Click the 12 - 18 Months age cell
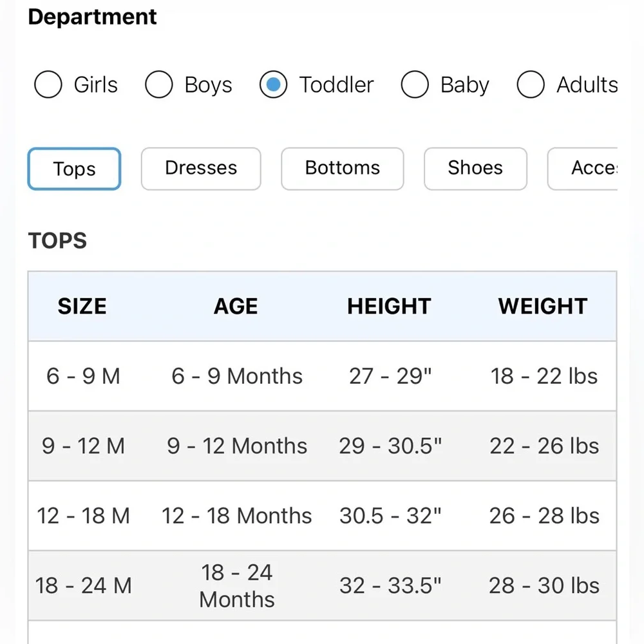Screen dimensions: 644x644 point(237,516)
